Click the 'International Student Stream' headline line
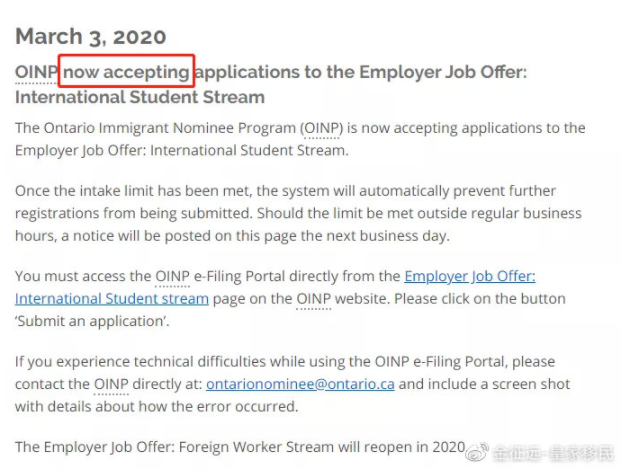 (140, 97)
